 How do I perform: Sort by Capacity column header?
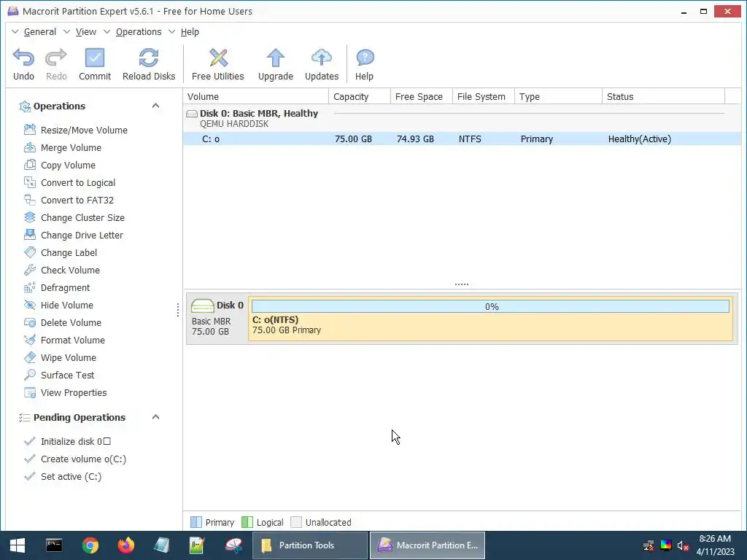(x=359, y=97)
